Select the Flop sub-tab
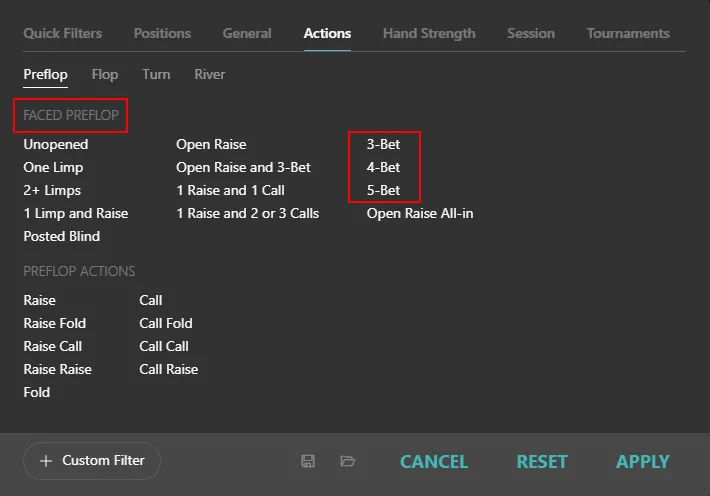The height and width of the screenshot is (496, 710). [x=104, y=74]
